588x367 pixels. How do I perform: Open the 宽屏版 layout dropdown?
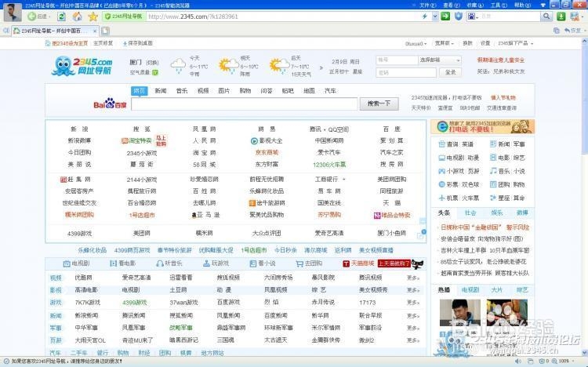point(444,44)
